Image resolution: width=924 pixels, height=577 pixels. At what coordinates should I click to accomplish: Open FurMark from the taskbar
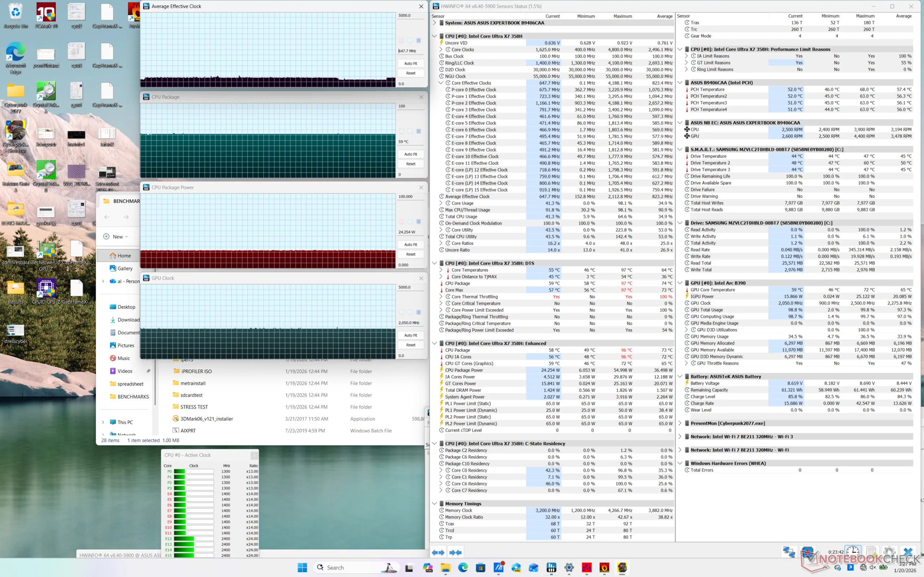(x=604, y=568)
